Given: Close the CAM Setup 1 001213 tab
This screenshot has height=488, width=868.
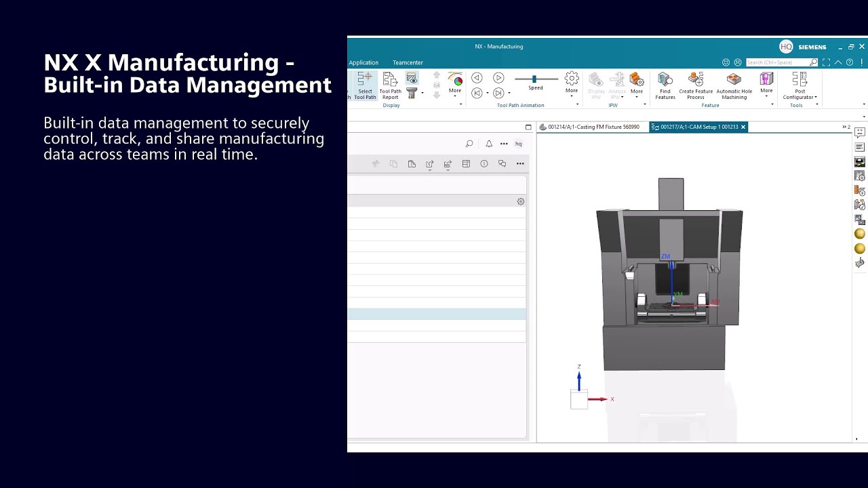Looking at the screenshot, I should coord(743,127).
